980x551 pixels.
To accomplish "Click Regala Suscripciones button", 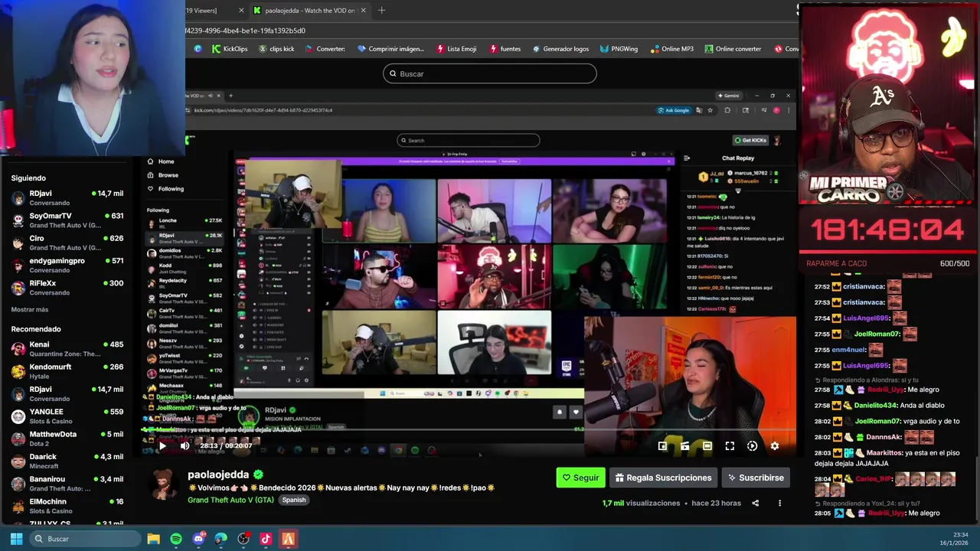I will tap(663, 478).
